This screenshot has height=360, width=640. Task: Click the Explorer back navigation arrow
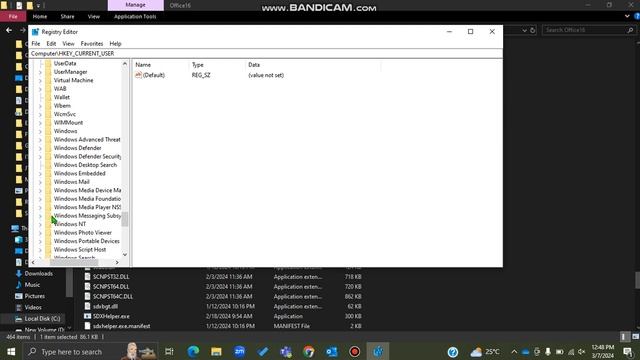[9, 30]
